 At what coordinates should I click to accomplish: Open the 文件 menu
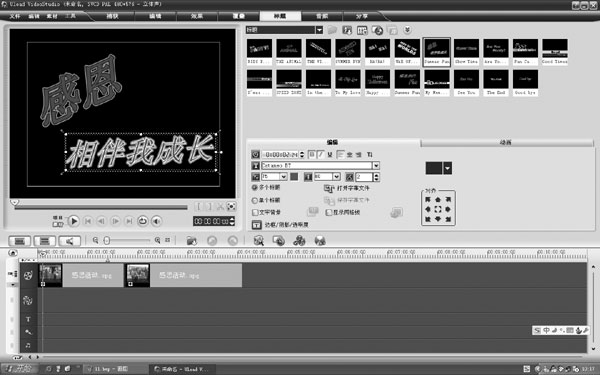(15, 16)
